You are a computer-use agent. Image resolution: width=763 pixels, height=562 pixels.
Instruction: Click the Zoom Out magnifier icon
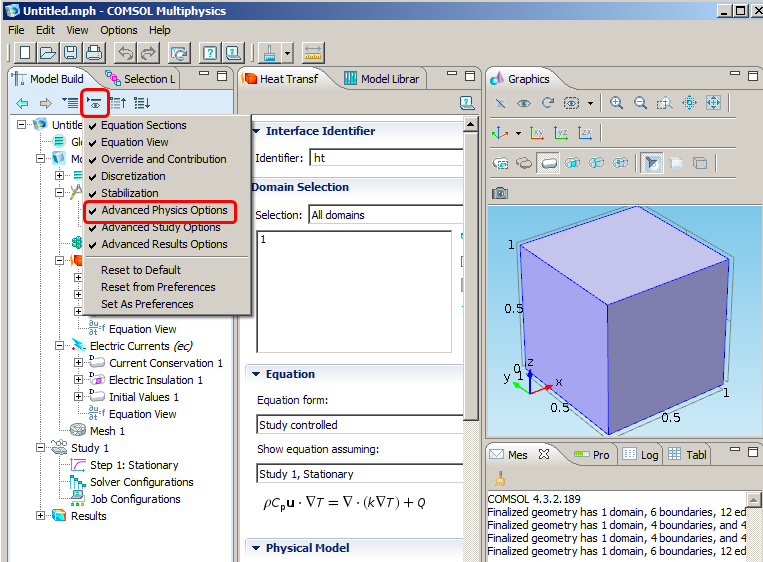coord(641,103)
